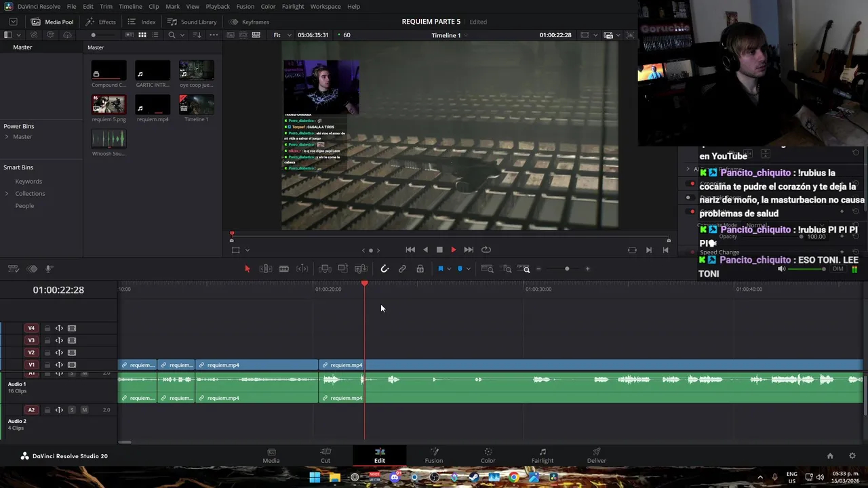
Task: Toggle Linked Selection chain icon
Action: click(x=402, y=269)
